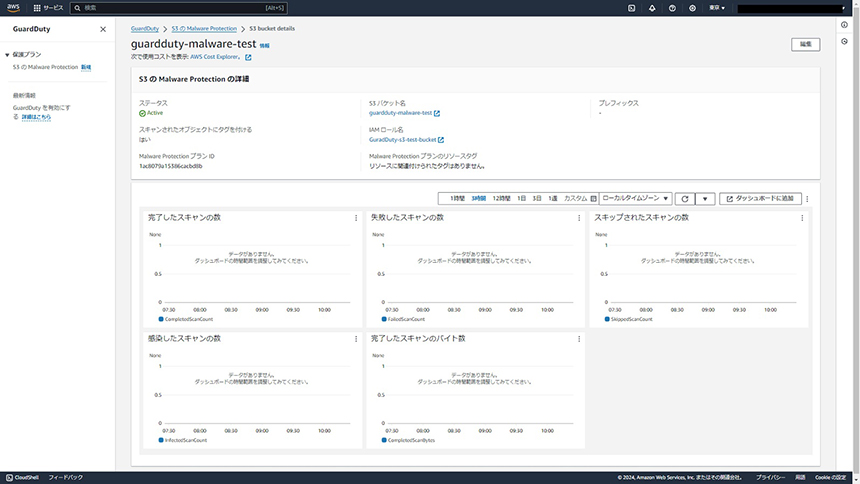Open options menu for 失敗したスキャンの数 chart
Screen dimensions: 860x484
pyautogui.click(x=579, y=218)
